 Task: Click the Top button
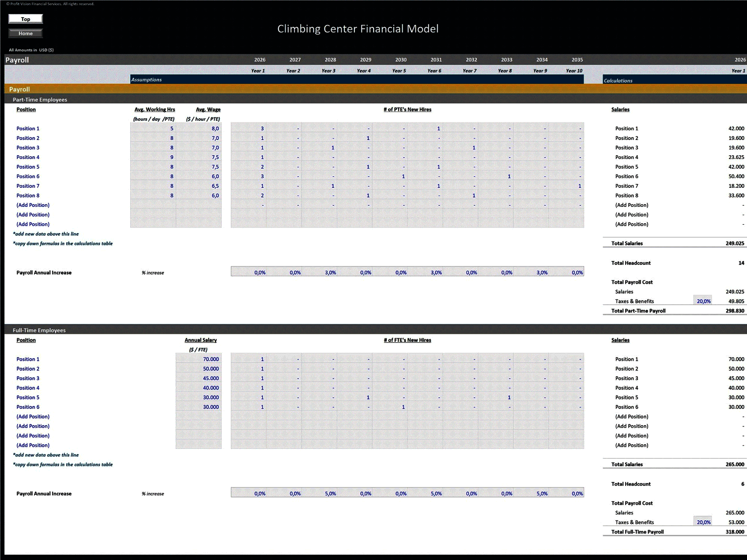tap(26, 19)
